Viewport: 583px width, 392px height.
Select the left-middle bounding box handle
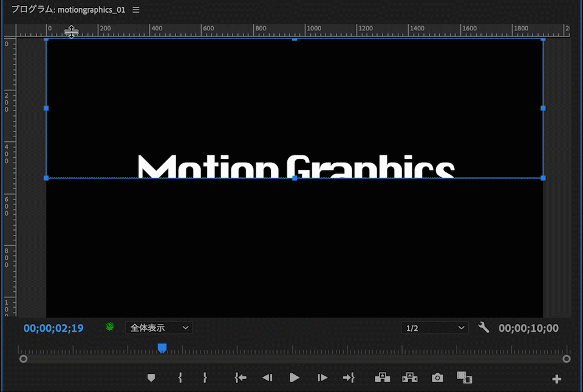point(46,108)
